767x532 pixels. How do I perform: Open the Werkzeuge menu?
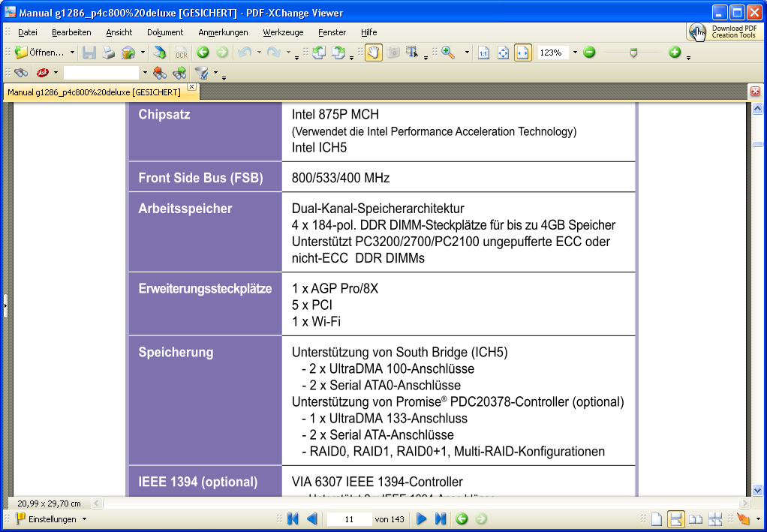click(283, 32)
